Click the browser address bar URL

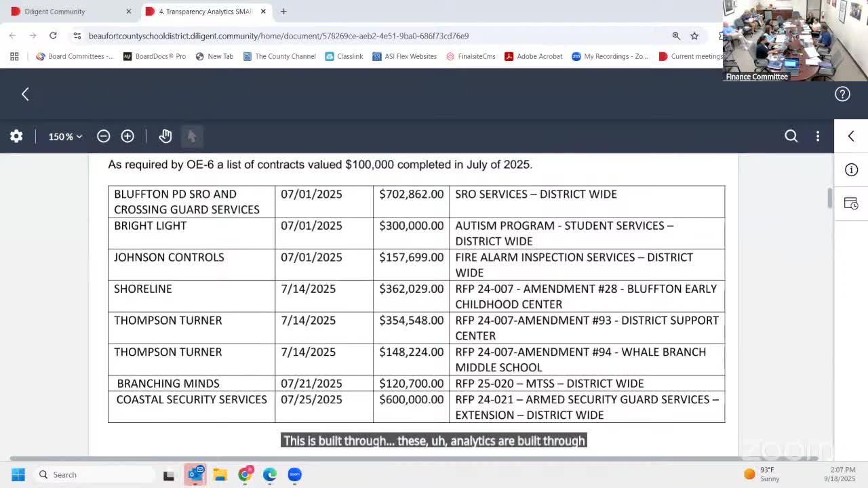pyautogui.click(x=279, y=36)
